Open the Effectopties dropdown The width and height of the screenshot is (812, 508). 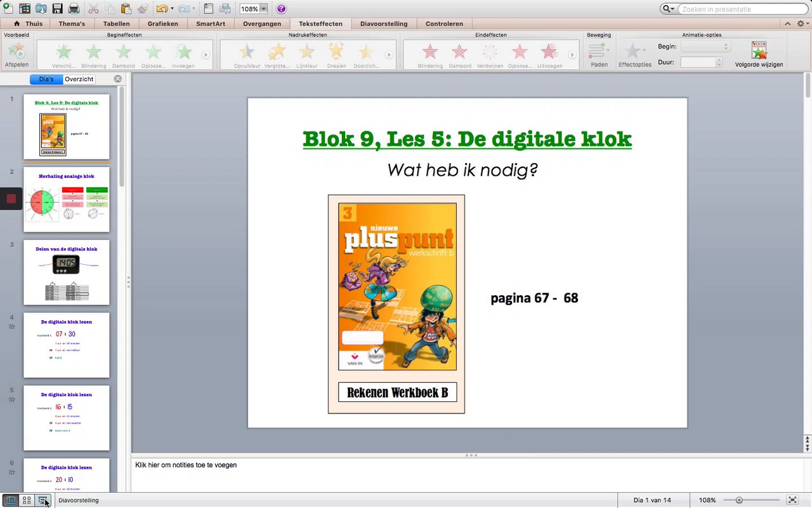(x=635, y=55)
